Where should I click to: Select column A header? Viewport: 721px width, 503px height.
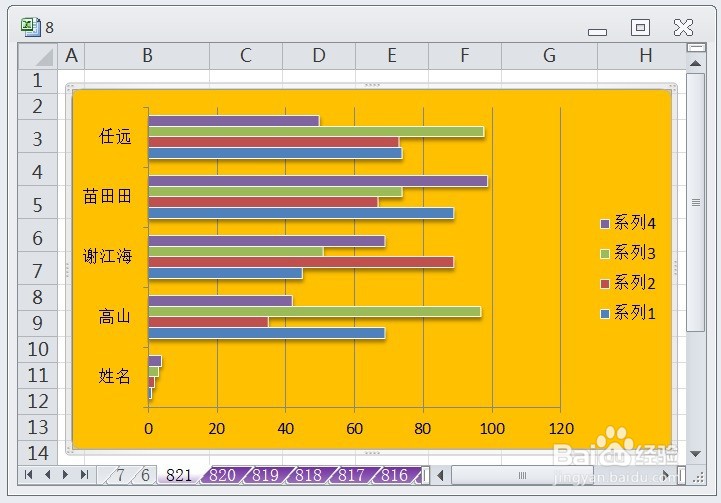click(x=71, y=56)
